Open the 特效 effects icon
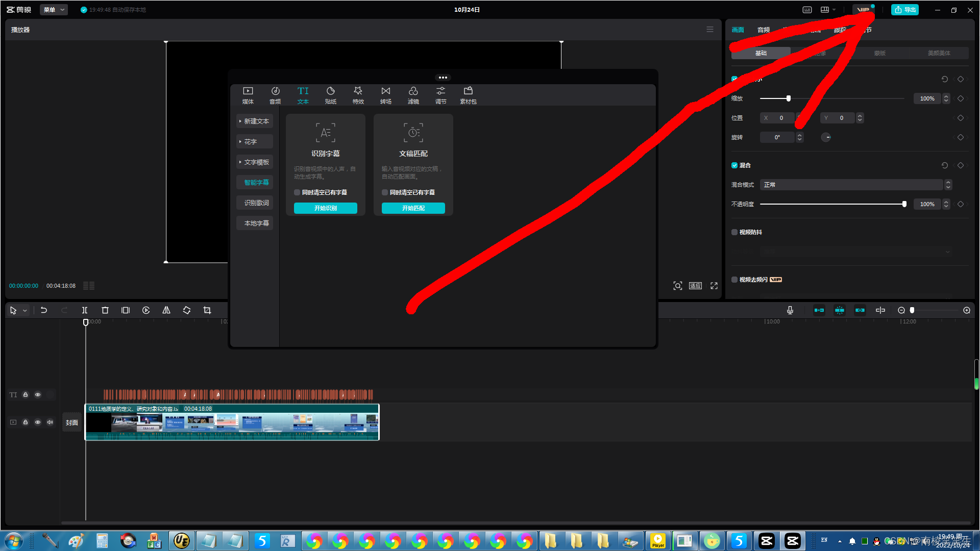This screenshot has width=980, height=551. (x=358, y=94)
